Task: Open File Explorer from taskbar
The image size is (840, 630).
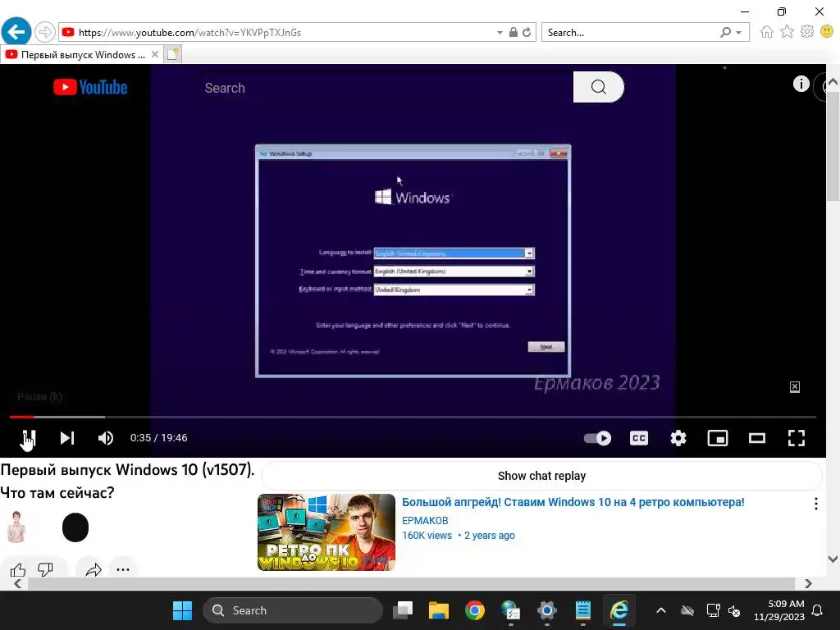Action: [439, 610]
